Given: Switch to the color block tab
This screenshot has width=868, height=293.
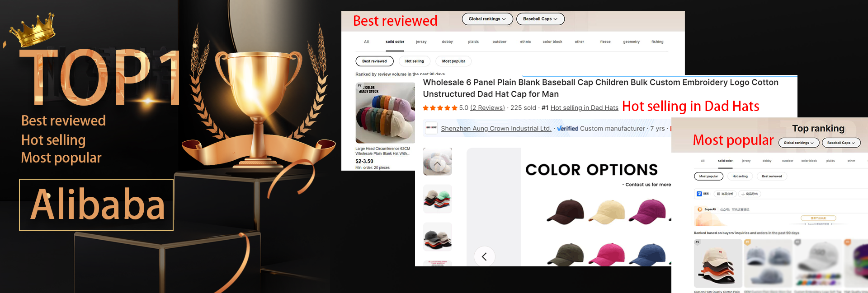Looking at the screenshot, I should pyautogui.click(x=552, y=42).
